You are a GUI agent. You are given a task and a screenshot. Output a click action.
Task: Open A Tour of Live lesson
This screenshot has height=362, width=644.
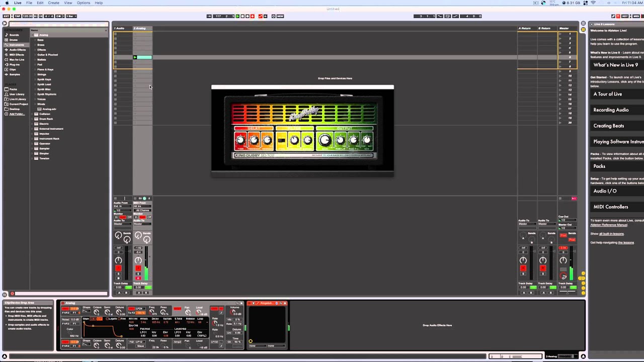coord(617,94)
